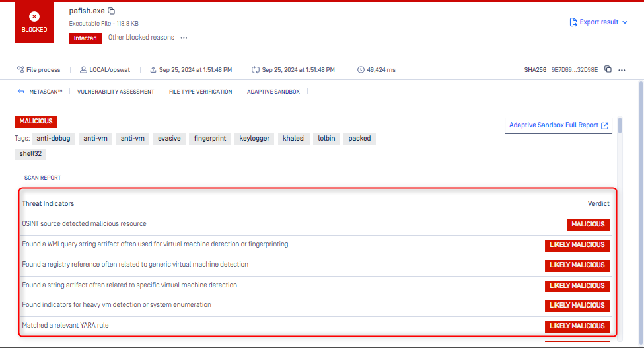Click LIKELY MALICIOUS verdict for WMI query row

click(x=577, y=245)
